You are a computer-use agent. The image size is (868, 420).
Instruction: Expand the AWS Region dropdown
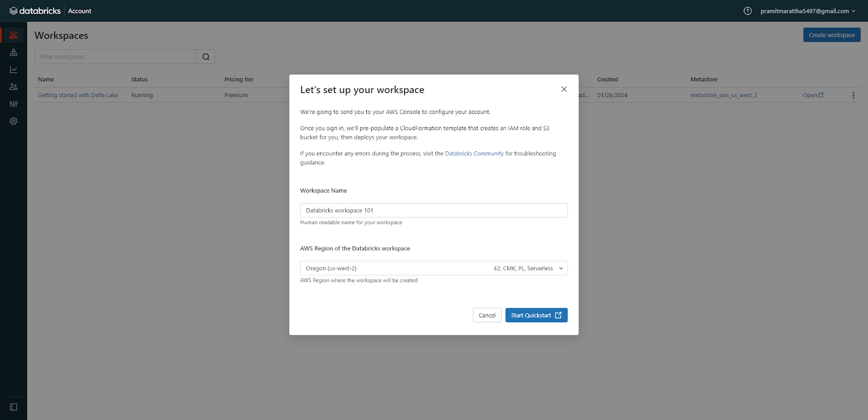[x=434, y=268]
